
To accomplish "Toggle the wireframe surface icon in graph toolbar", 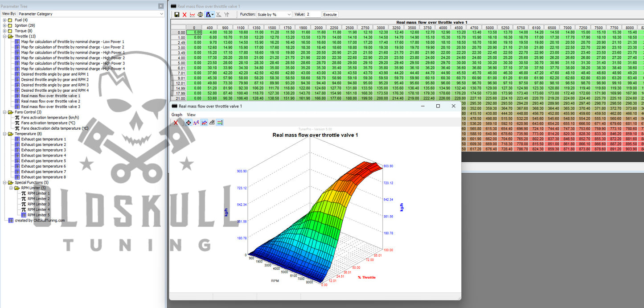I will 212,123.
